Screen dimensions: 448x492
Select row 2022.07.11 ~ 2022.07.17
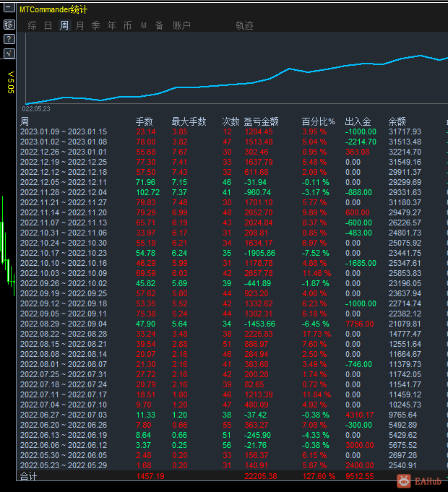pos(231,394)
